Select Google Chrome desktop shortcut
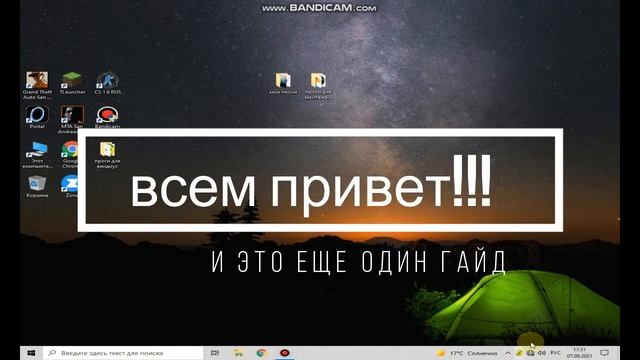 (70, 155)
